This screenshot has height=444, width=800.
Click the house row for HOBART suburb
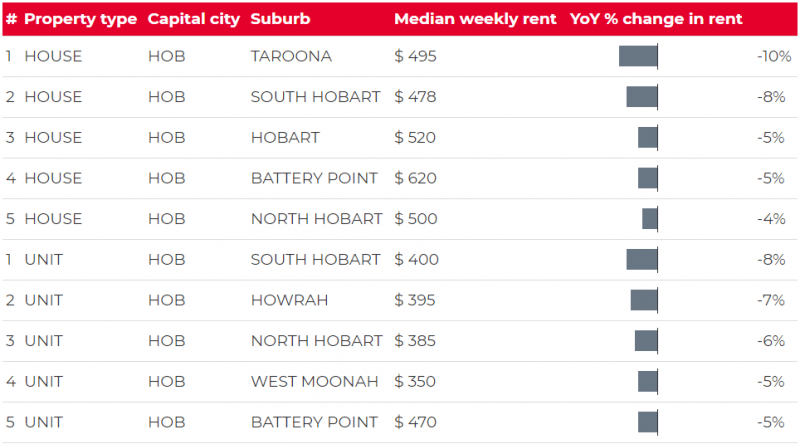400,138
